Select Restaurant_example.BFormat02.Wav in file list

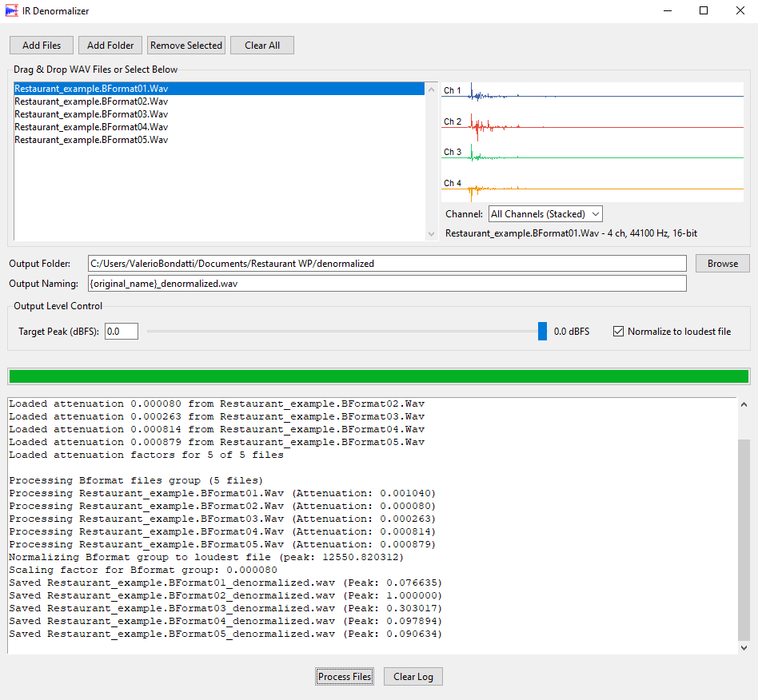91,101
